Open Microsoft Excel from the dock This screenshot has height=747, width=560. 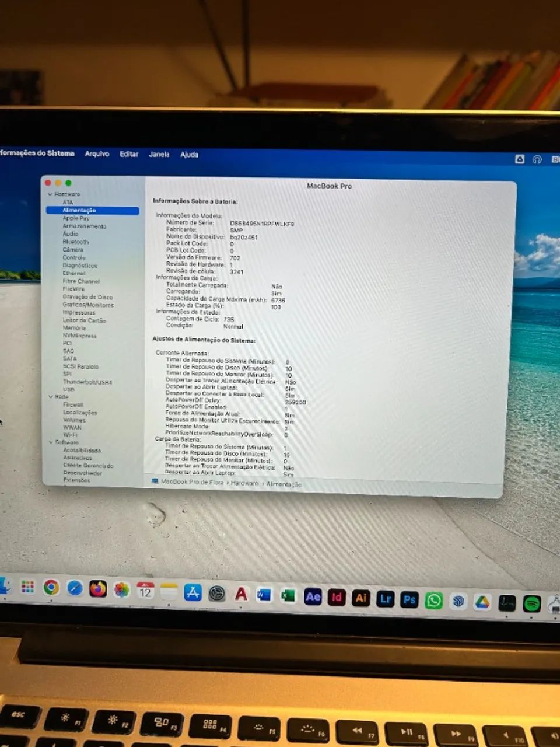tap(288, 595)
